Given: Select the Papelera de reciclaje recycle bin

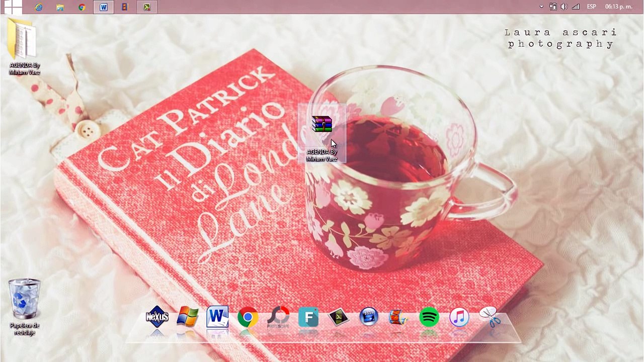Looking at the screenshot, I should [24, 307].
